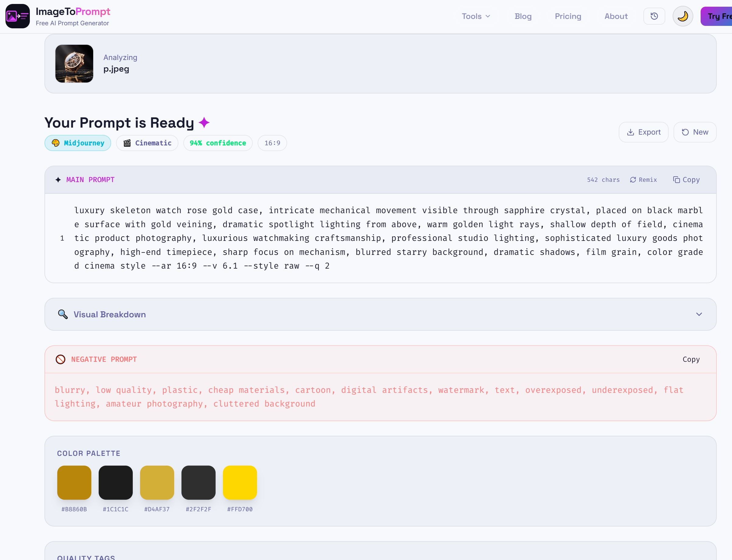Select the Cinematic style chip
The image size is (732, 560).
147,143
